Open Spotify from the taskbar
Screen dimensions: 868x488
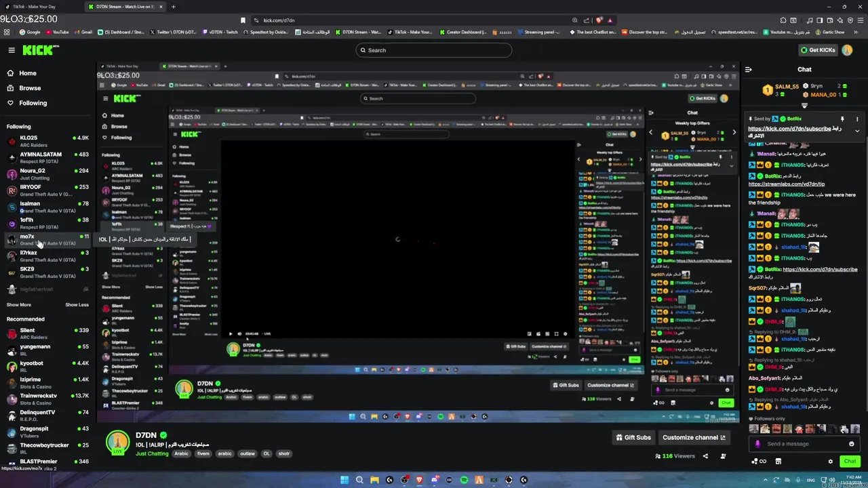point(464,480)
